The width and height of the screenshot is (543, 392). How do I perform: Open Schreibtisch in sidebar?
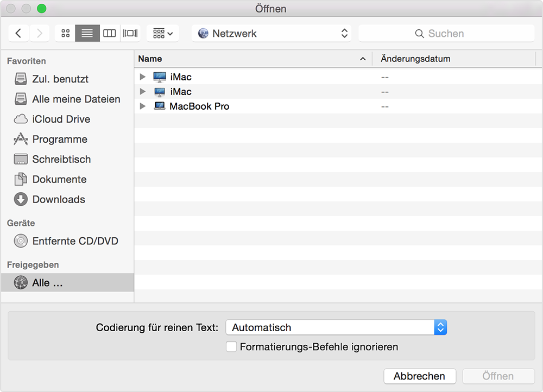coord(67,159)
